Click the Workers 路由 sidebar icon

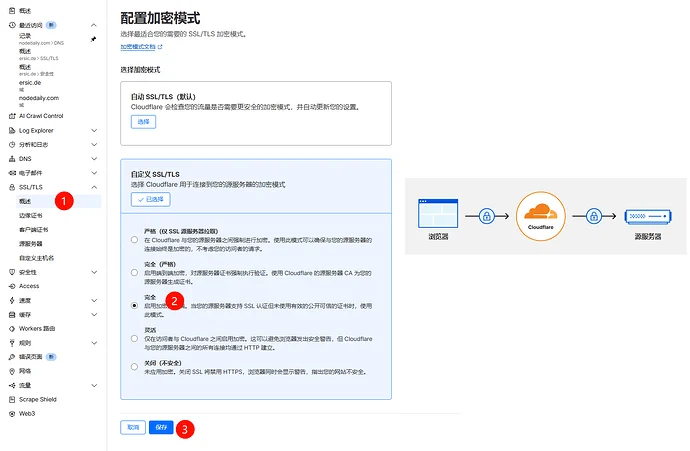point(10,328)
